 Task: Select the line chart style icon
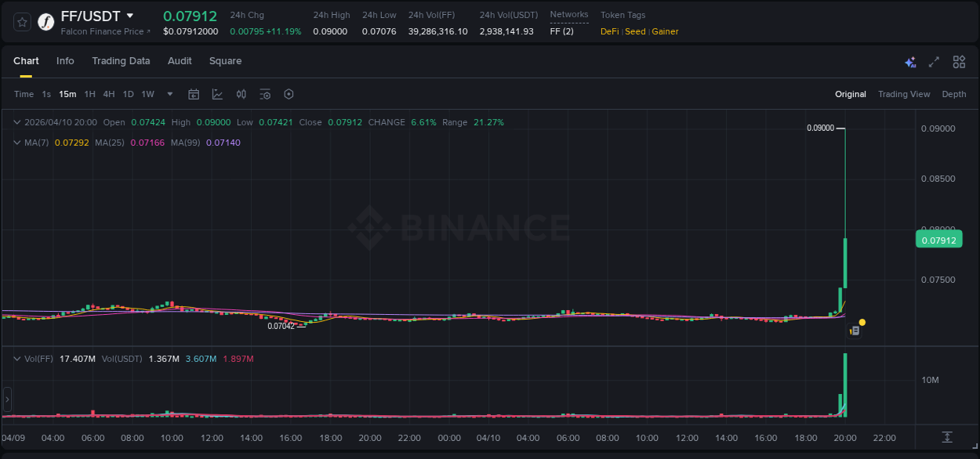218,94
